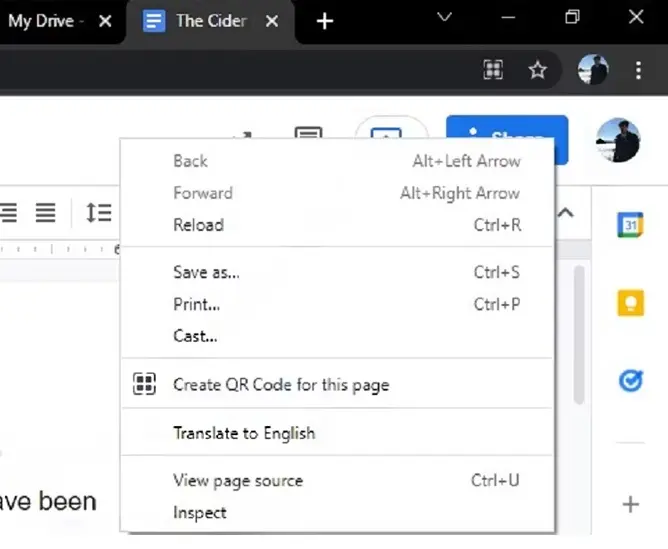
Task: Select Translate to English
Action: (x=337, y=433)
